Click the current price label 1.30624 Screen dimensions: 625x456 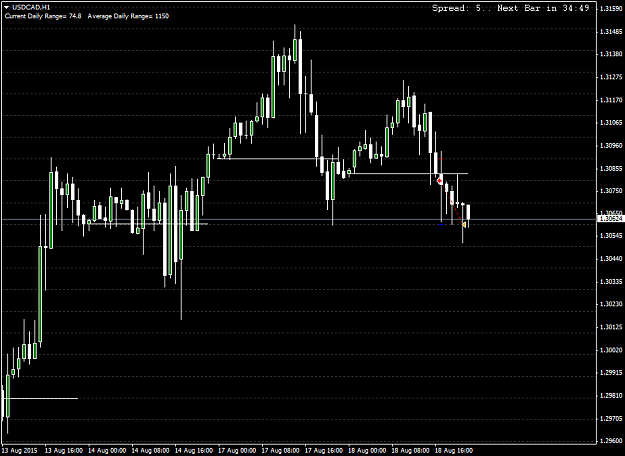coord(610,218)
